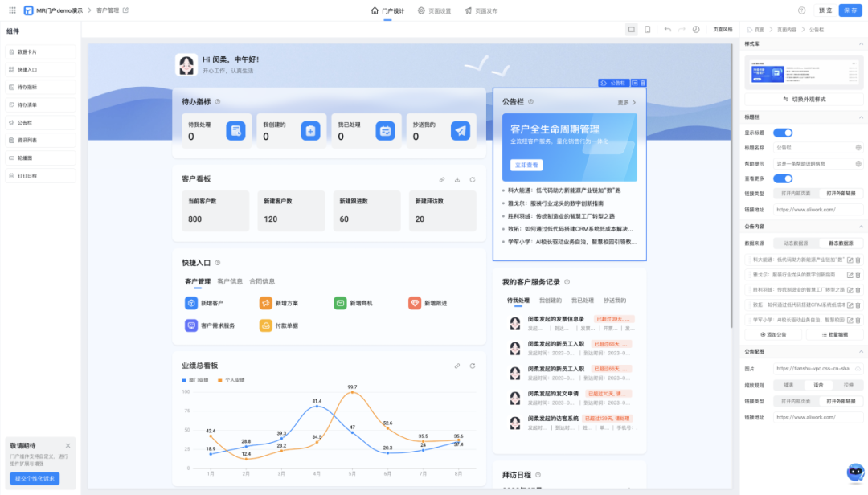Click the 切换外观样式 button
Viewport: 868px width, 495px height.
tap(803, 99)
